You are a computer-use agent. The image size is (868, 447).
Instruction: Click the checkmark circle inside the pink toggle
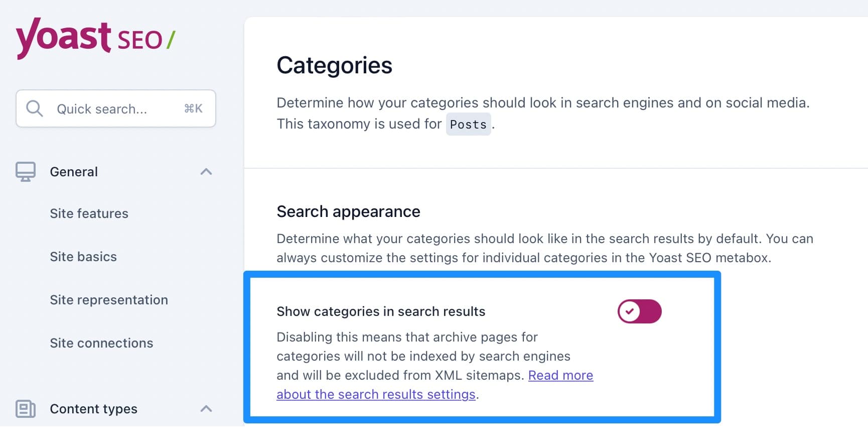(x=629, y=311)
